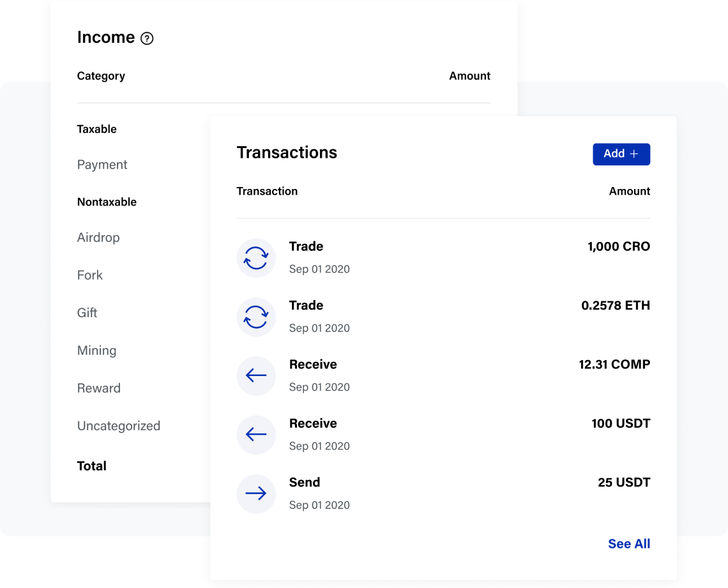Click the Trade label for 0.2578 ETH
Screen dimensions: 728x588
tap(306, 305)
